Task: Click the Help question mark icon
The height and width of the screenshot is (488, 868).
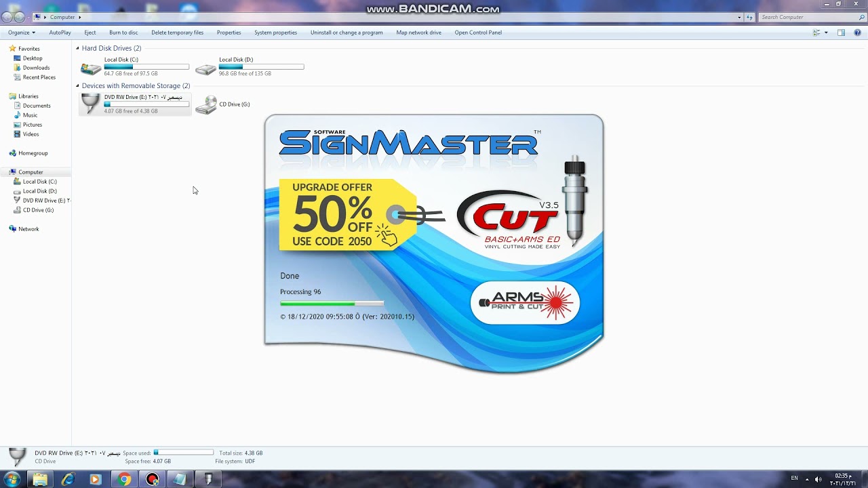Action: point(857,33)
